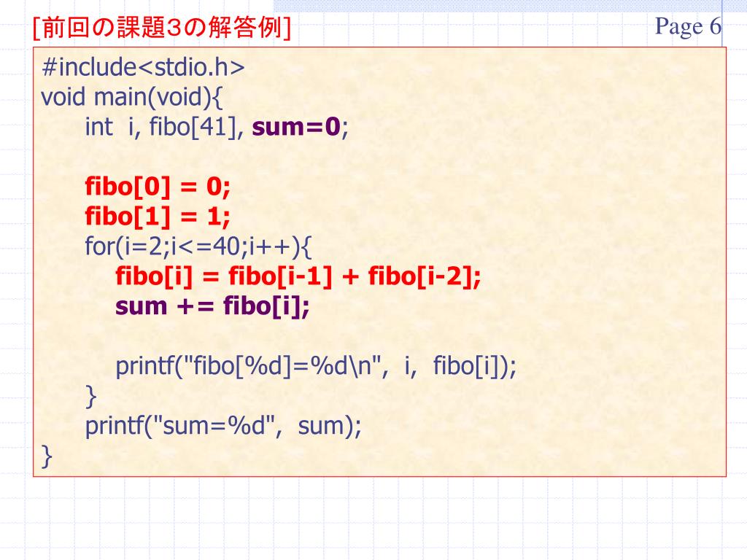Click the void main(void){ line

click(x=131, y=97)
